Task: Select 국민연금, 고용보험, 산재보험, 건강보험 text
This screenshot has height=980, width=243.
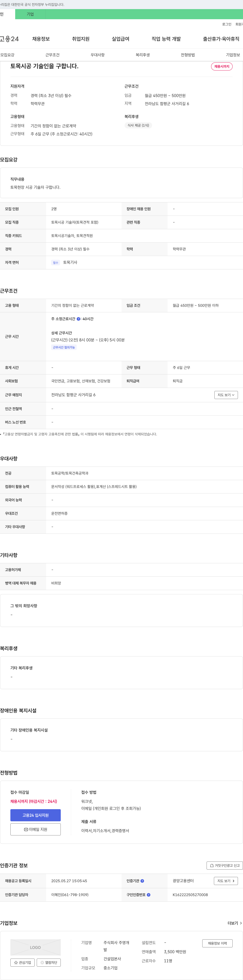Action: [81, 381]
